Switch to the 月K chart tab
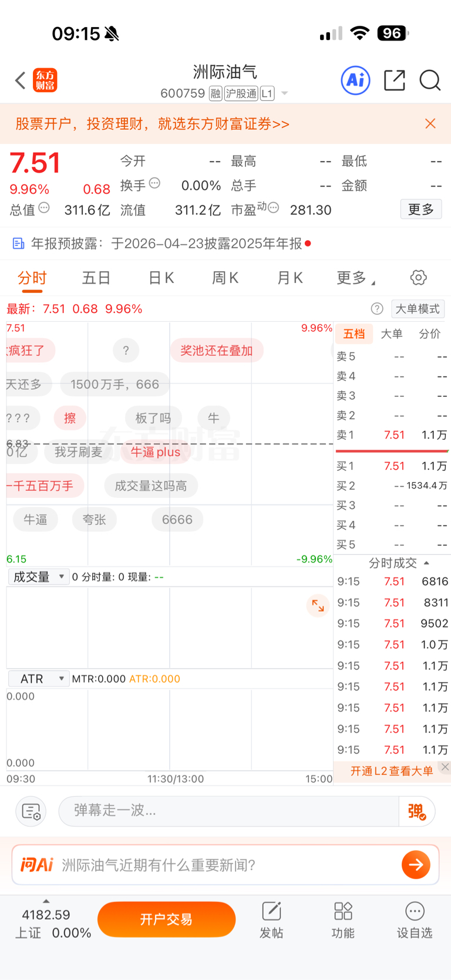The width and height of the screenshot is (451, 980). 290,278
